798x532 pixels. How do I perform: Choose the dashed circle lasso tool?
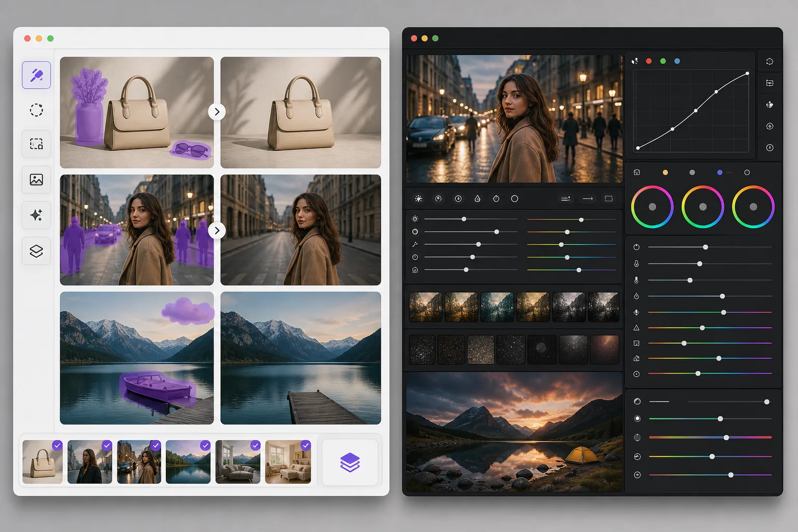coord(36,110)
